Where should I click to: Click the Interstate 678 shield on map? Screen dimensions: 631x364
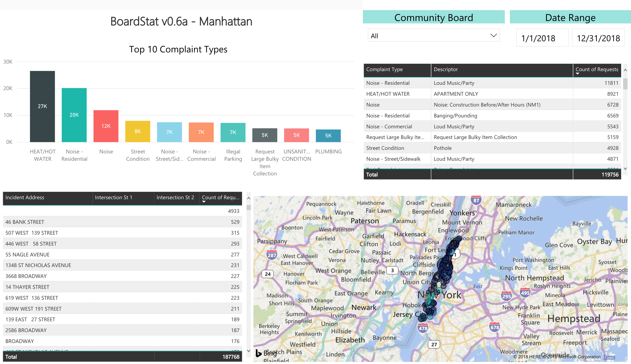494,327
